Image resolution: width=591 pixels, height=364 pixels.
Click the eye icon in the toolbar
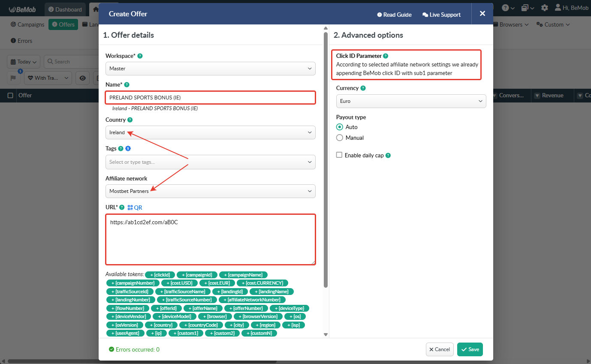(83, 78)
